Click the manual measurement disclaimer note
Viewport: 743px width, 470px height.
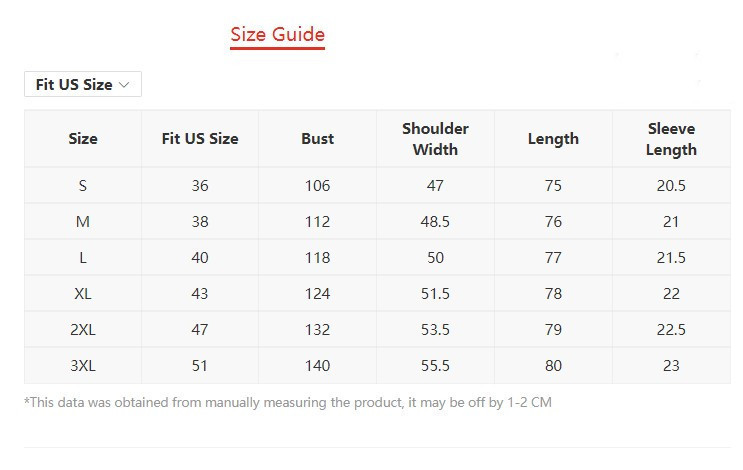[288, 403]
